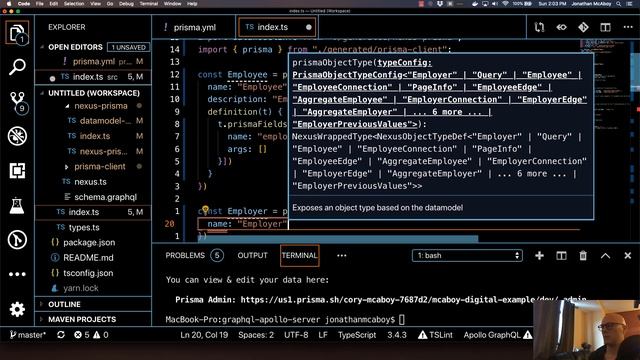Open the Explorer view in activity bar
640x360 pixels.
(x=17, y=33)
